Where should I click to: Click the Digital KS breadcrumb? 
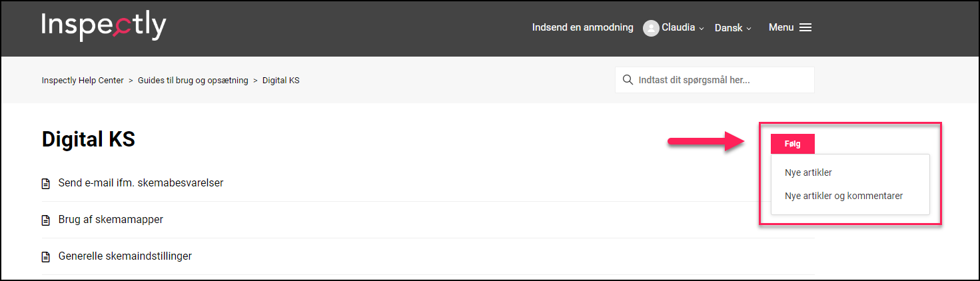(x=281, y=81)
